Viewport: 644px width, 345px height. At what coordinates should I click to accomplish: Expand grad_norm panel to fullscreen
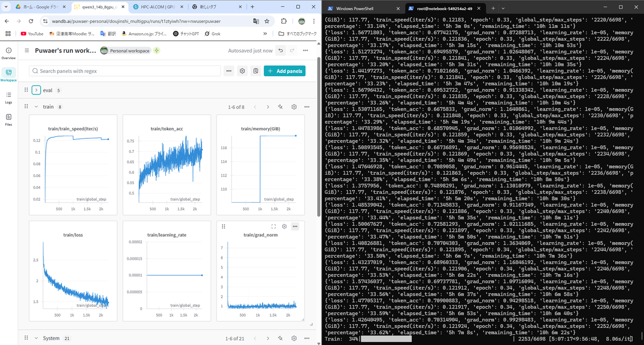pyautogui.click(x=274, y=226)
